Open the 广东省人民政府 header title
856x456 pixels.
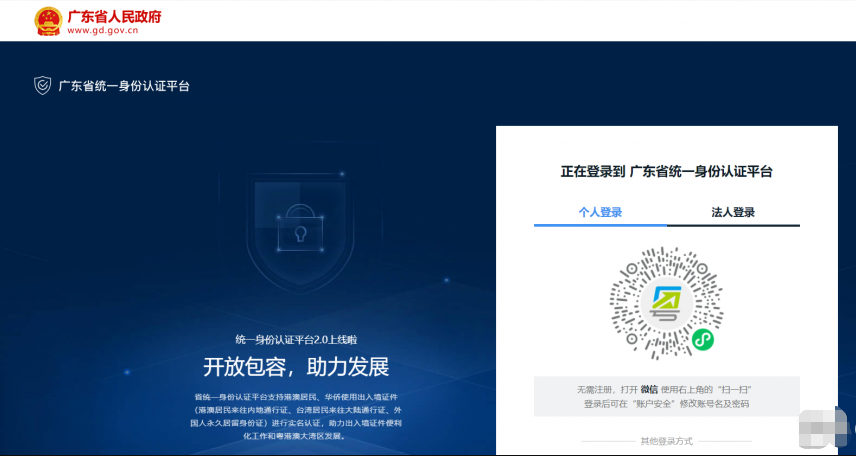click(115, 16)
